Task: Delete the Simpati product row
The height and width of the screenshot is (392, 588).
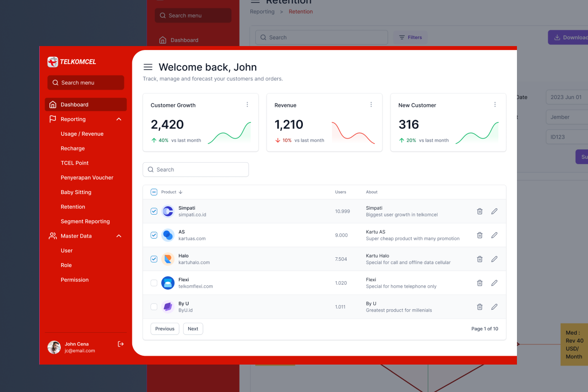Action: click(x=480, y=211)
